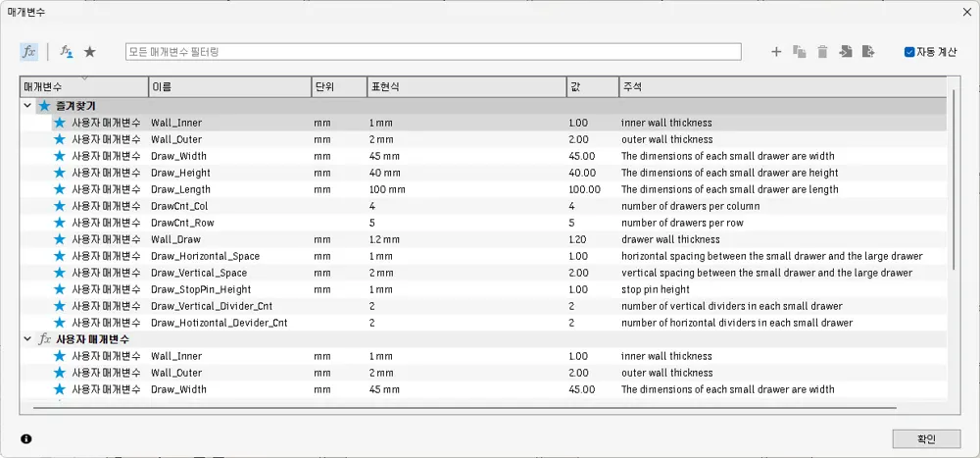
Task: Unfavorite Wall_Outer star in the 즐겨찾기 group
Action: (60, 139)
